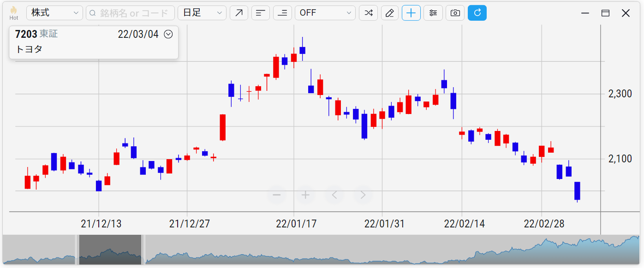Click the right handle of the overview range

(x=143, y=250)
